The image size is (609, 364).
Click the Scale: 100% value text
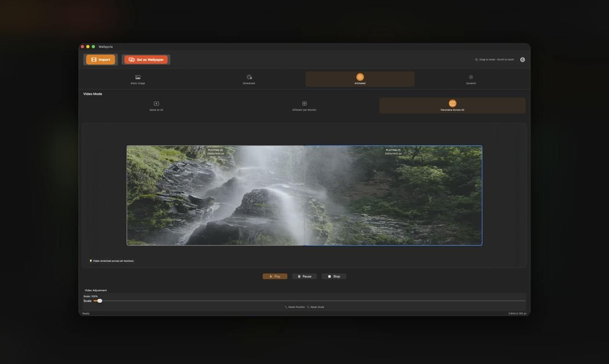point(91,296)
